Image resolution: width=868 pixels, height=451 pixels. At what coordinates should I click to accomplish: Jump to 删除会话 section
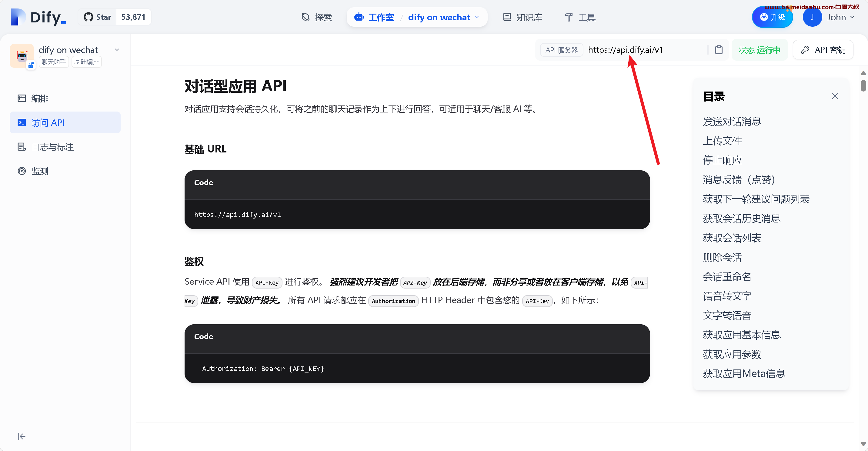click(x=723, y=257)
